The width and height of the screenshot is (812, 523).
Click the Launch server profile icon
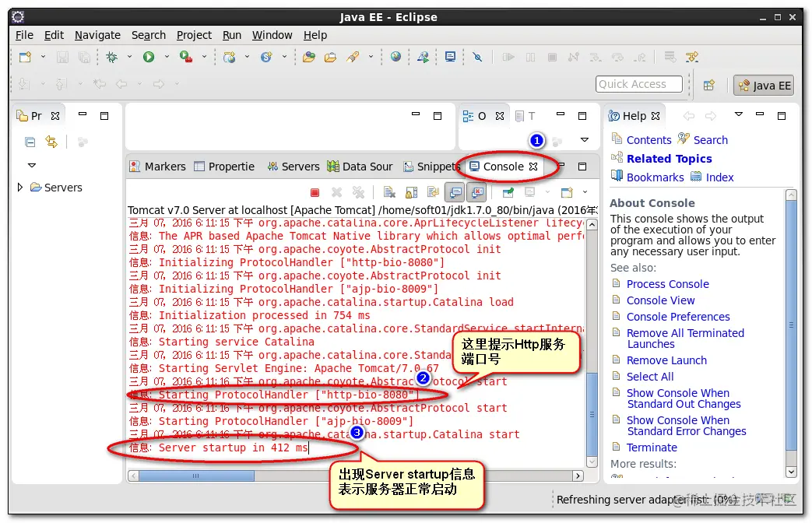click(423, 57)
